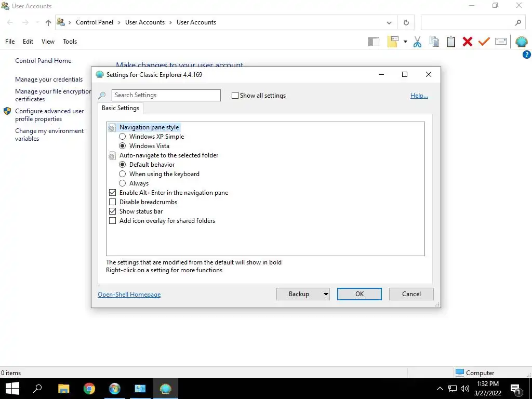Select the Basic Settings tab

[121, 108]
